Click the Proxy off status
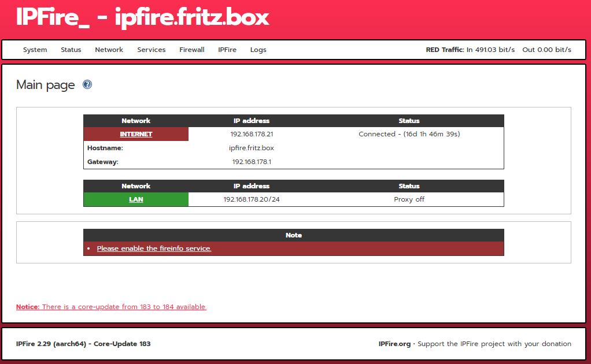The image size is (591, 364). (x=409, y=199)
